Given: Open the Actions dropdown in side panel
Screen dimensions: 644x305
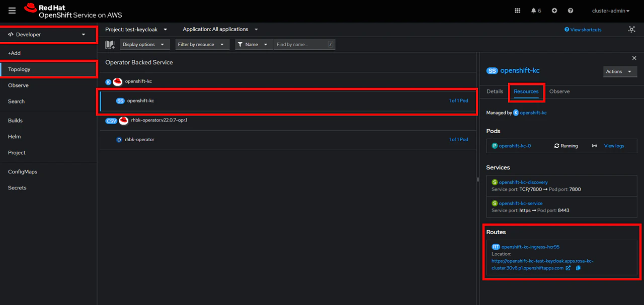Looking at the screenshot, I should [620, 71].
